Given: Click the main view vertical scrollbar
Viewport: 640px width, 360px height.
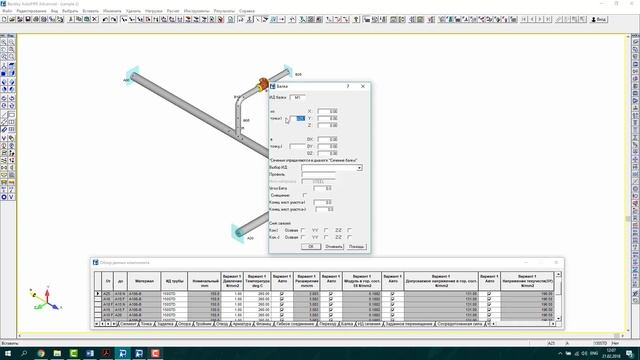Looking at the screenshot, I should 628,184.
